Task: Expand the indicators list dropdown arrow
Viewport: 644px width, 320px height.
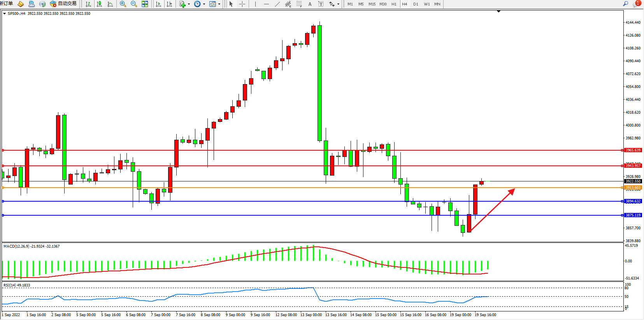Action: coord(189,4)
